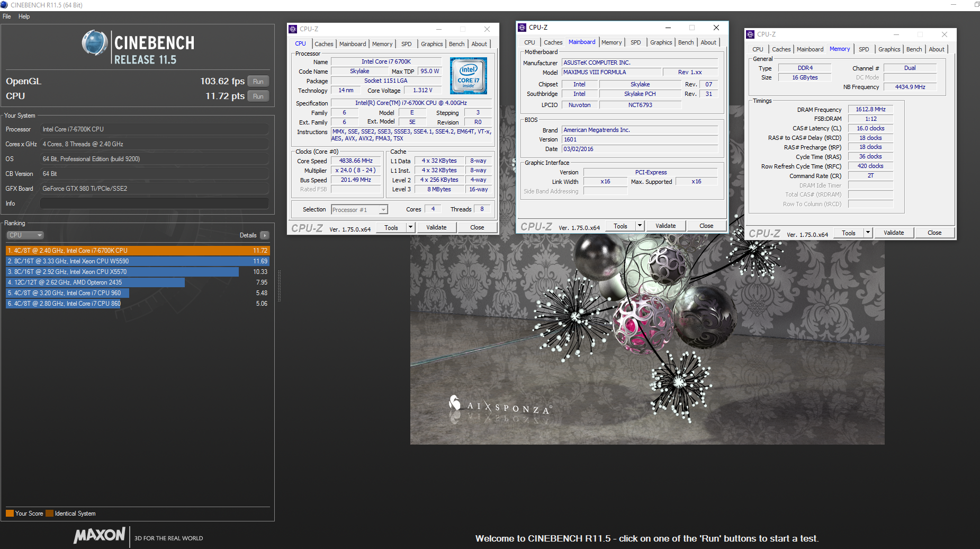Click the Details arrow icon in the Ranking panel

click(x=265, y=235)
